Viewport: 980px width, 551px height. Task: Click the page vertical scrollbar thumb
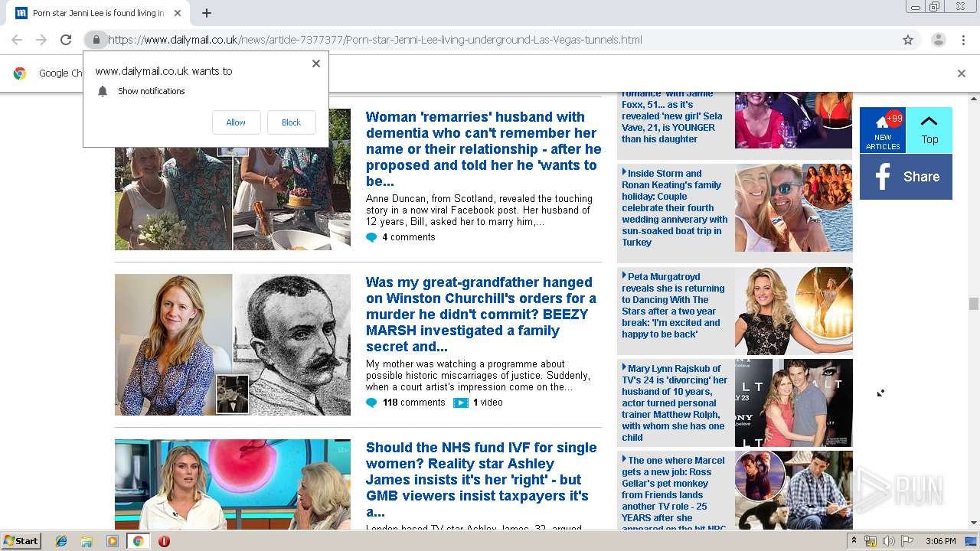973,304
